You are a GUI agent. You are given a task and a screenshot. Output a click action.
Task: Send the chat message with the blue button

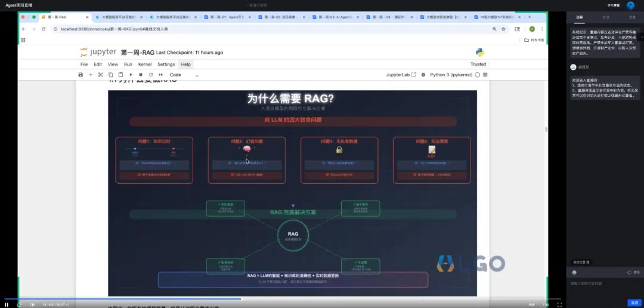(633, 303)
